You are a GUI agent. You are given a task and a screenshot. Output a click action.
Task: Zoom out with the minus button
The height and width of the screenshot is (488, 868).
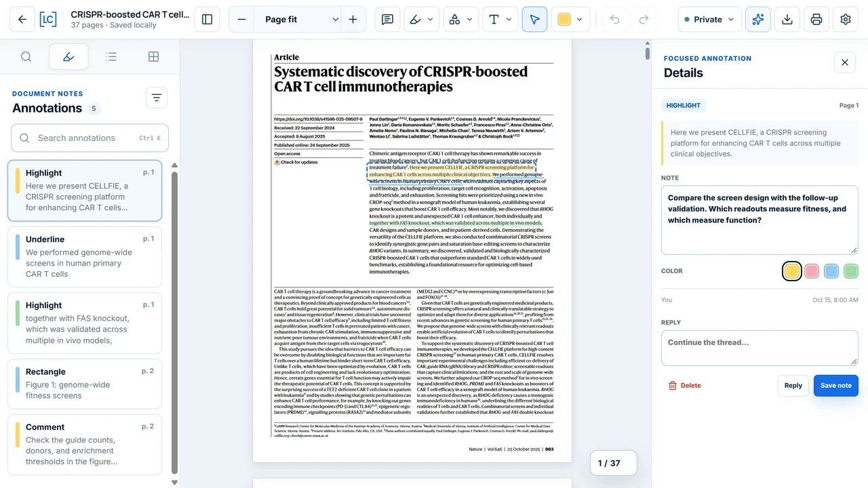(241, 20)
